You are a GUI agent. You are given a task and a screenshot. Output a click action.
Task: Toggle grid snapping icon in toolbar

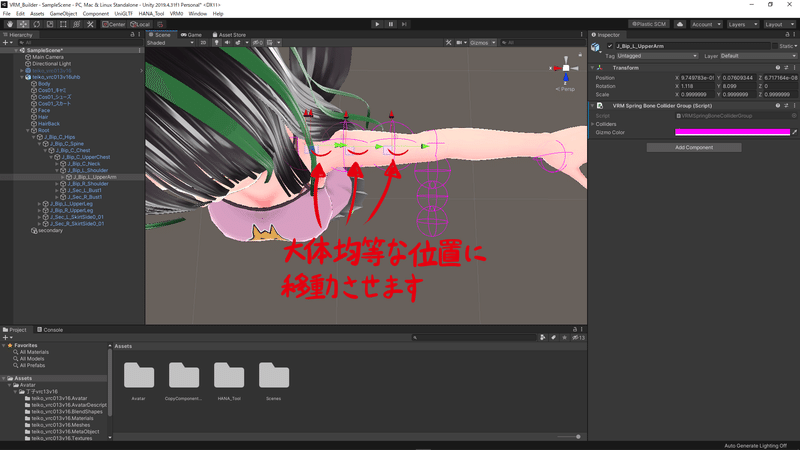pyautogui.click(x=160, y=24)
